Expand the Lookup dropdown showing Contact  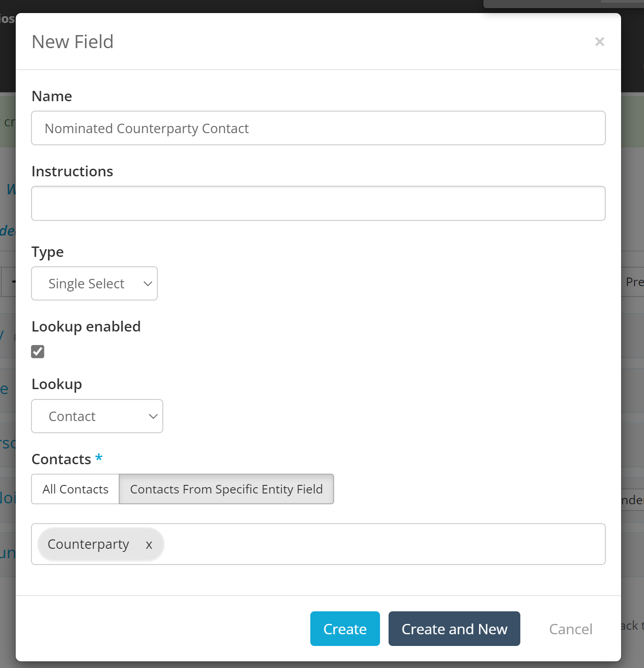(97, 416)
